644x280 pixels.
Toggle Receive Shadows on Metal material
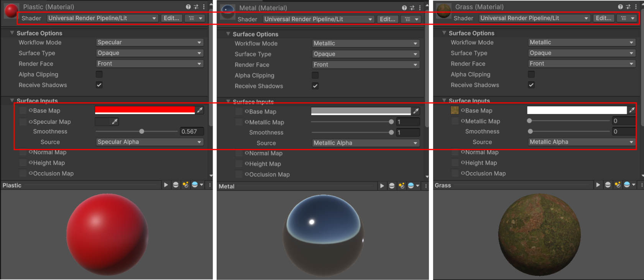pyautogui.click(x=315, y=86)
